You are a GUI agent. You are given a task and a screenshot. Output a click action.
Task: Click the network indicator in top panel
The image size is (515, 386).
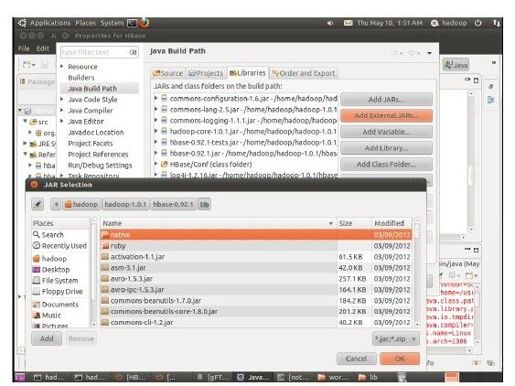tap(496, 23)
